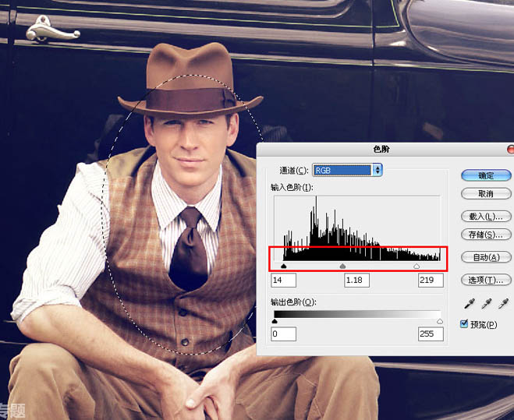
Task: Click the 载入 (Load) button
Action: 485,216
